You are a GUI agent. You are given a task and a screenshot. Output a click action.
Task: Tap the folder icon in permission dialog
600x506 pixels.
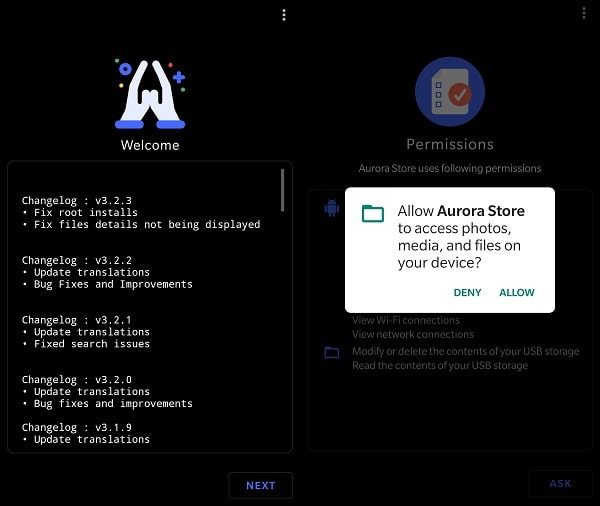(x=373, y=214)
